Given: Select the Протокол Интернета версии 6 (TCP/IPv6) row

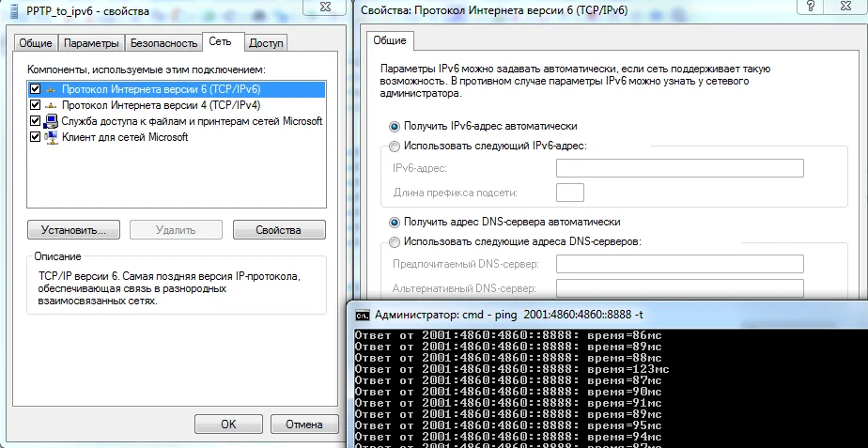Looking at the screenshot, I should point(176,89).
